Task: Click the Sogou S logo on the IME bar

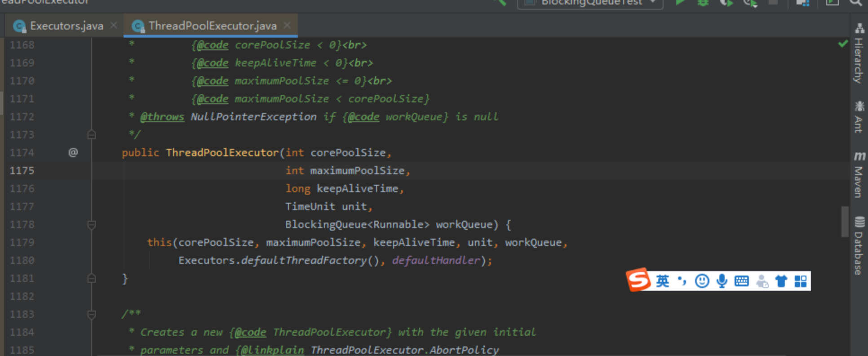Action: [x=638, y=280]
